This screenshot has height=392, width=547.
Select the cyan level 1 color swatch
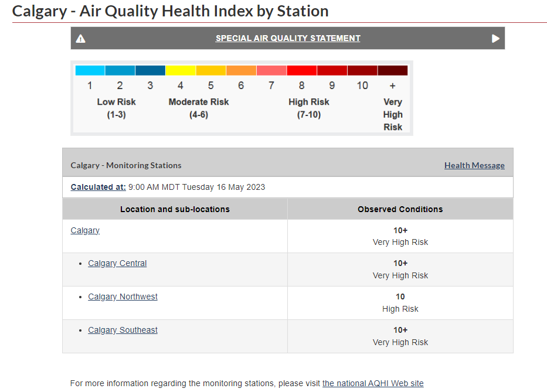pyautogui.click(x=89, y=70)
